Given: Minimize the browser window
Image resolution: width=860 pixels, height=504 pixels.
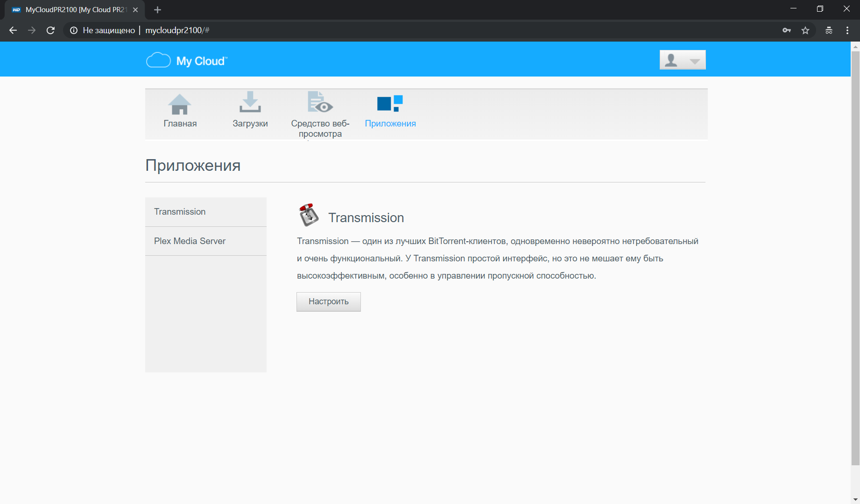Looking at the screenshot, I should click(x=793, y=9).
